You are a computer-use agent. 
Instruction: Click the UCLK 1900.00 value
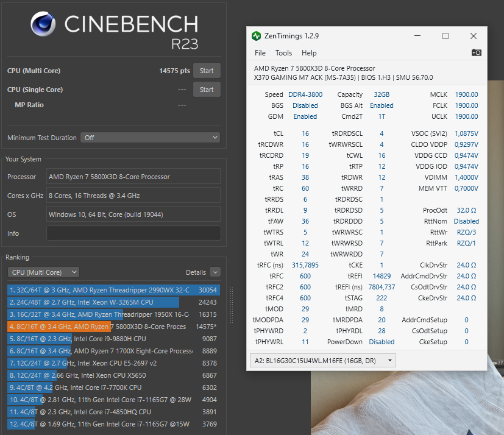pyautogui.click(x=466, y=116)
